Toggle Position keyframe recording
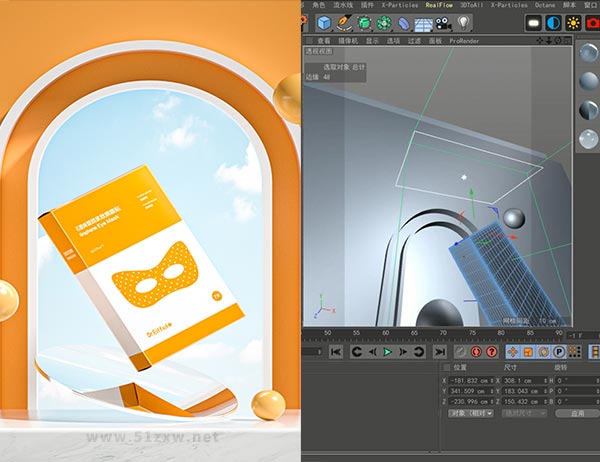600x462 pixels. (x=513, y=352)
